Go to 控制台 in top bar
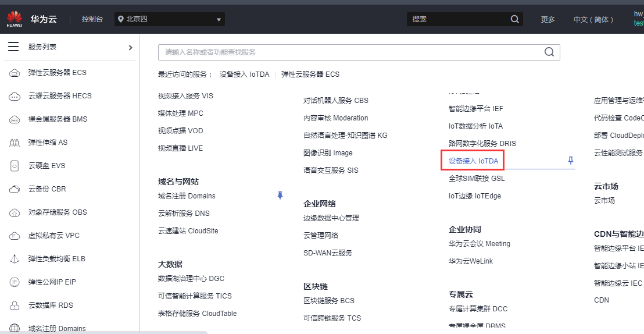 [92, 19]
